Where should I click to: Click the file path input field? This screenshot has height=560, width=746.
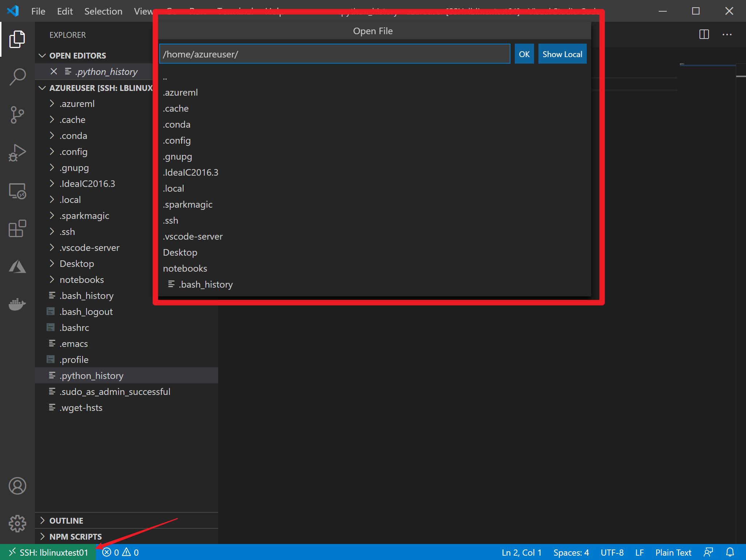tap(334, 54)
